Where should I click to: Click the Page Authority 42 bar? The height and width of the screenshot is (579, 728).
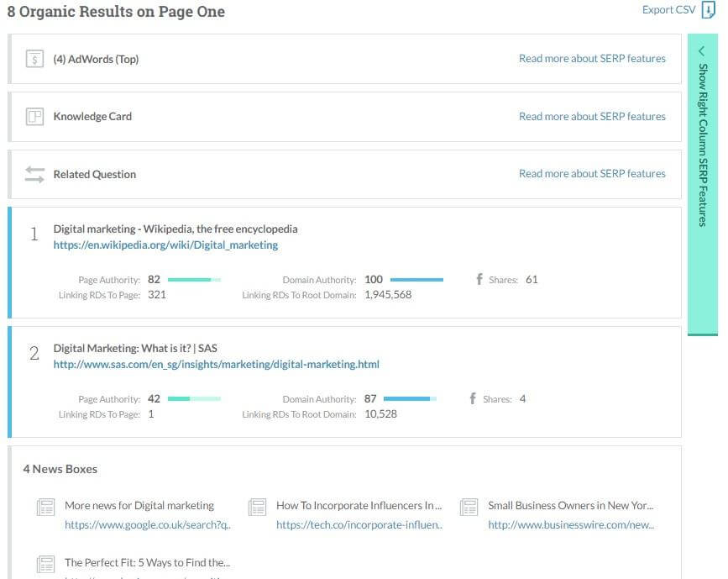194,398
